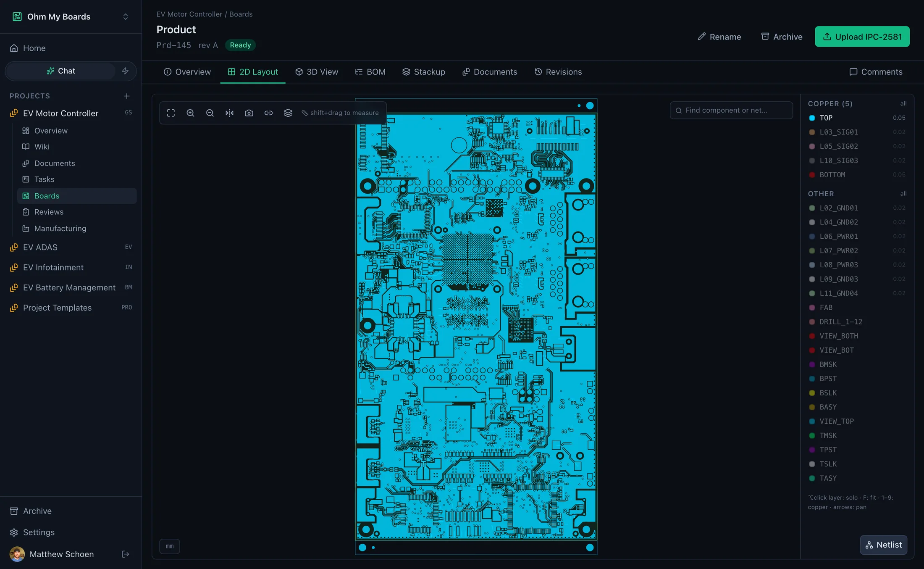Click the zoom out magnifier icon

[x=210, y=113]
